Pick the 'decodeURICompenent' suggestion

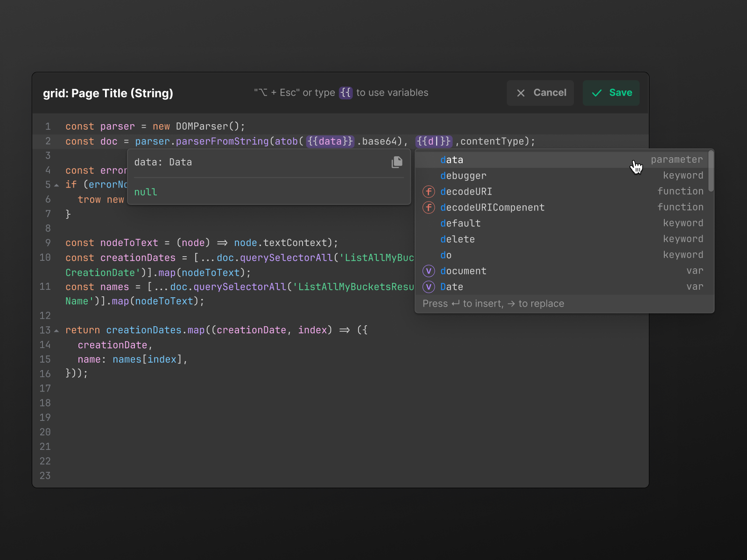point(562,208)
